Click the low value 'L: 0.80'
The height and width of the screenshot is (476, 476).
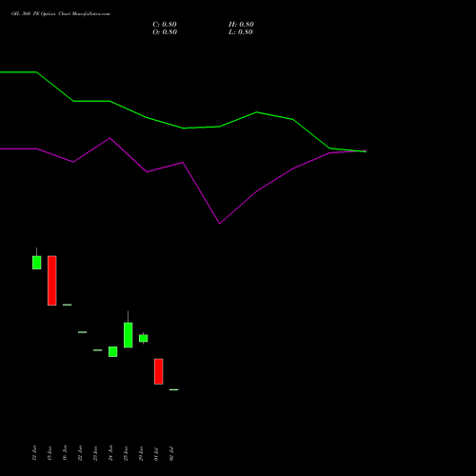tap(241, 32)
